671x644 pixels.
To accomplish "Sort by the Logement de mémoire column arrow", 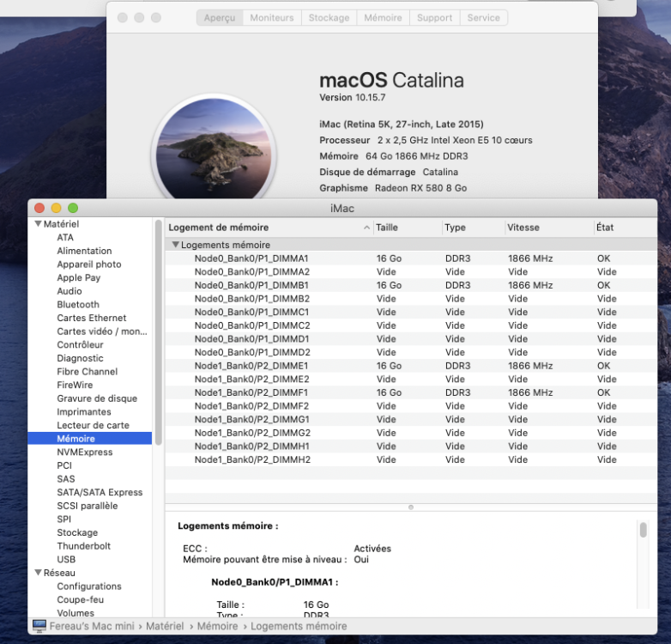I will [366, 228].
